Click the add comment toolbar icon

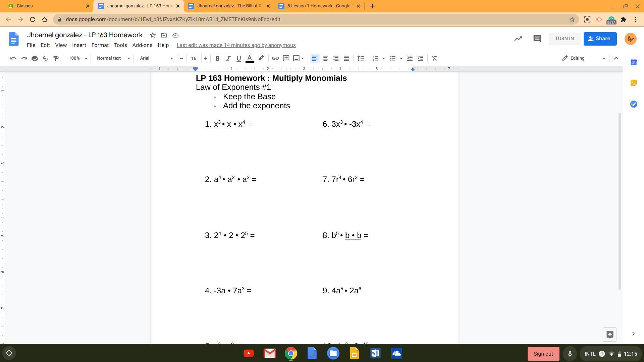pos(286,58)
